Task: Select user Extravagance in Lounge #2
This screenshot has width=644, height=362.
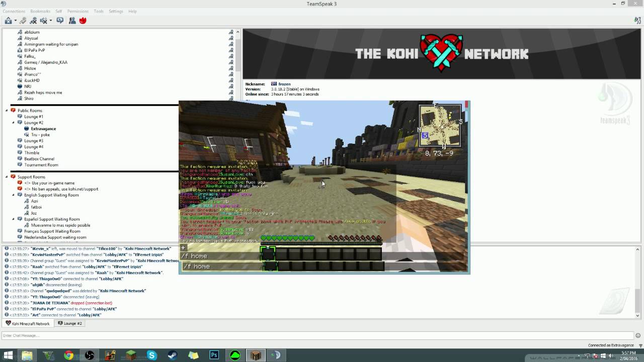Action: 43,129
